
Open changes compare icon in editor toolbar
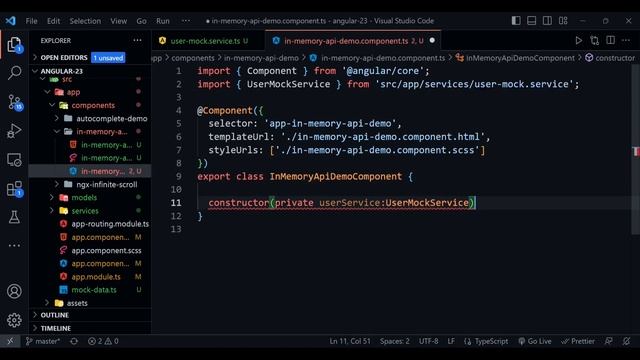tap(594, 40)
